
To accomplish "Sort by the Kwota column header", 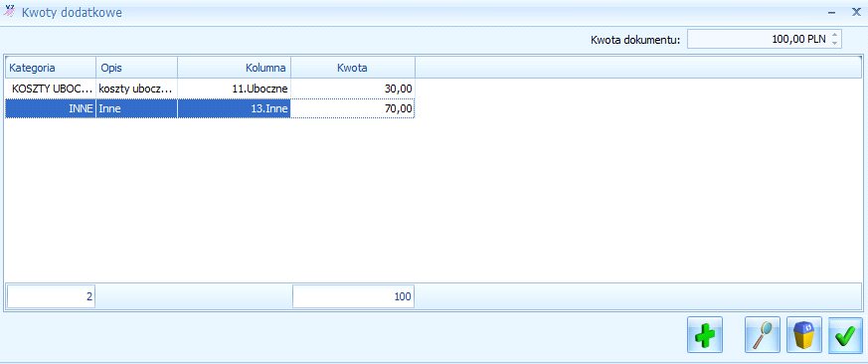I will [x=353, y=68].
